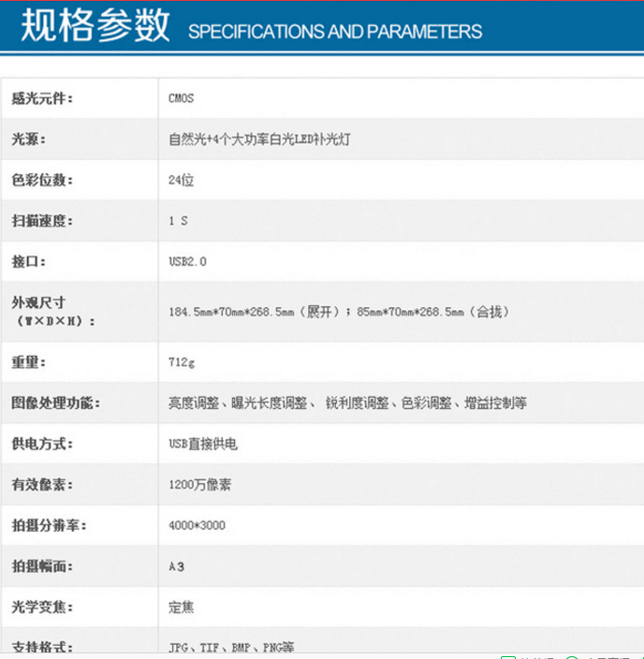Click the A3 capture size value
Viewport: 644px width, 659px height.
tap(177, 566)
